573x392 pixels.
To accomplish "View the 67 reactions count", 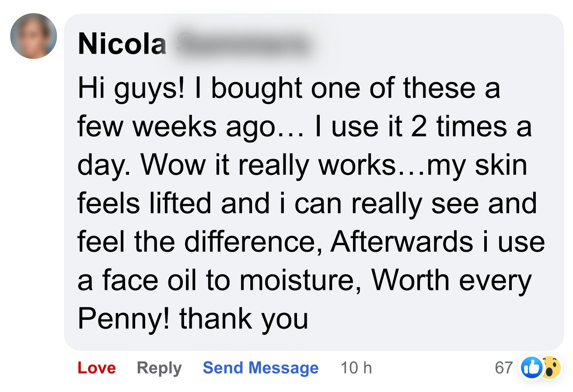I will tap(503, 368).
